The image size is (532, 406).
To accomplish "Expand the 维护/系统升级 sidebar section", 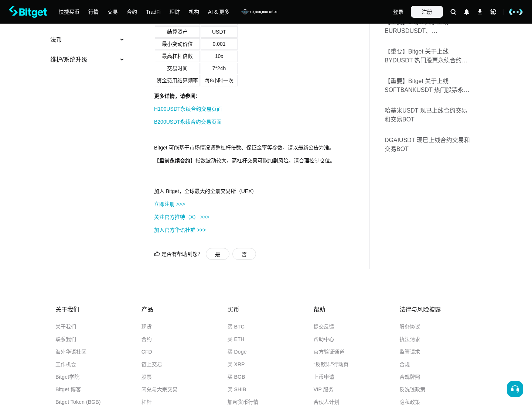I will pos(87,59).
